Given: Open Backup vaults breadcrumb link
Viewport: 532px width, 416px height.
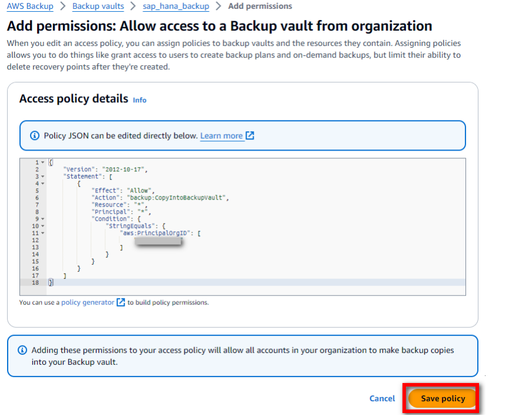Looking at the screenshot, I should point(98,6).
